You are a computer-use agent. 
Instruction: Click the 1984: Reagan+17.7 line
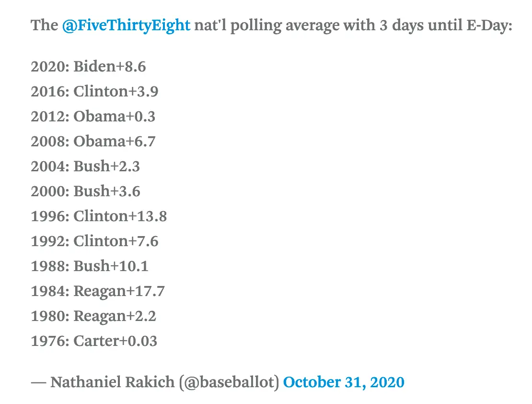pyautogui.click(x=98, y=291)
